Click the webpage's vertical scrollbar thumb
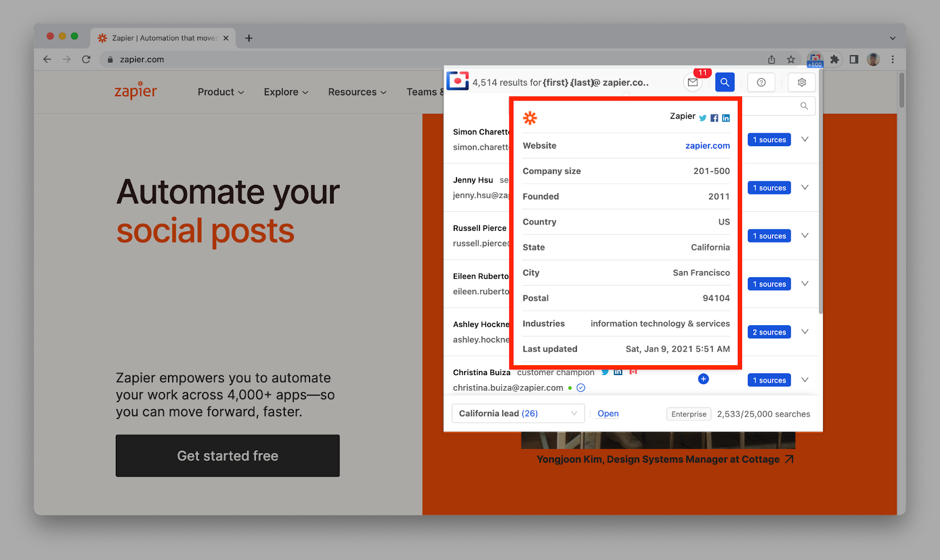 pos(901,90)
